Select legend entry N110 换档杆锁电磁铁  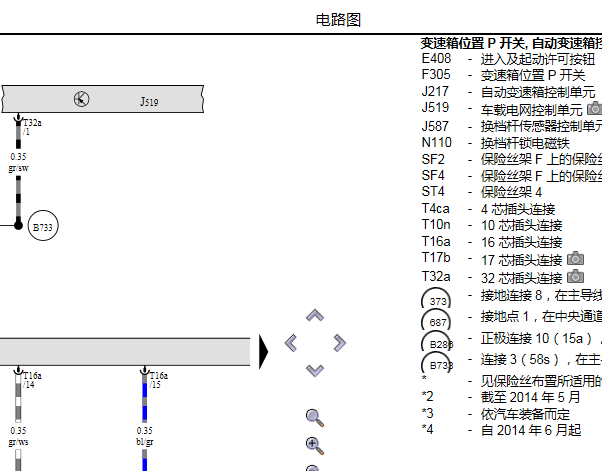495,143
